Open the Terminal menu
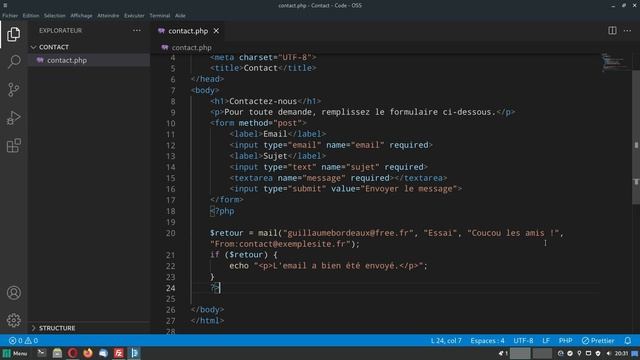Viewport: 640px width, 360px height. pyautogui.click(x=160, y=16)
